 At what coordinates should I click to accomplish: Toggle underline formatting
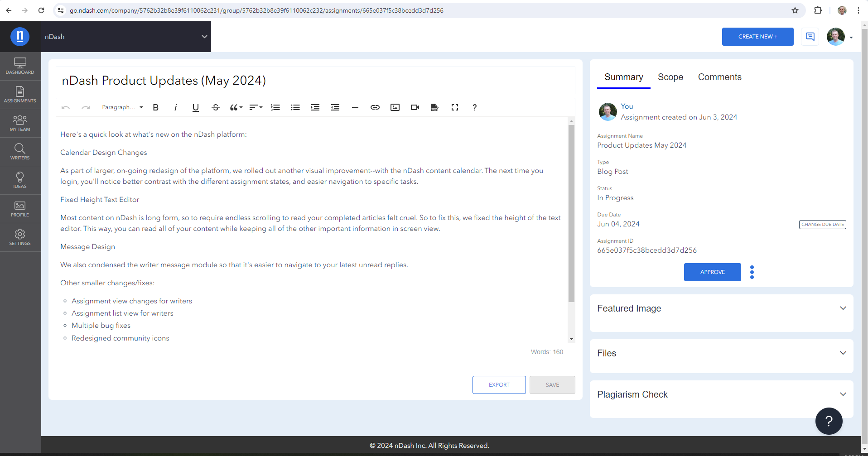pos(196,107)
